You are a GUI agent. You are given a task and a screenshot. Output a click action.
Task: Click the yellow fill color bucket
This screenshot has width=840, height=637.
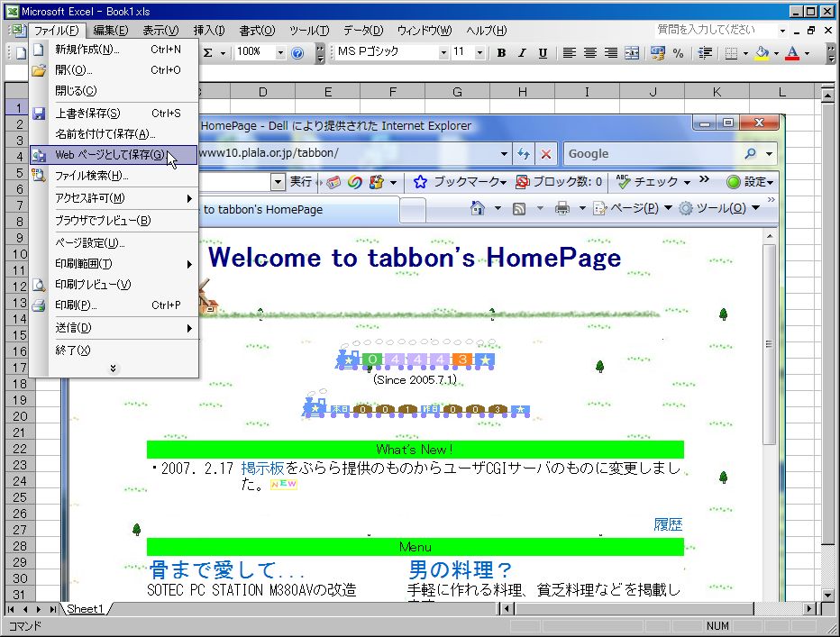[762, 52]
